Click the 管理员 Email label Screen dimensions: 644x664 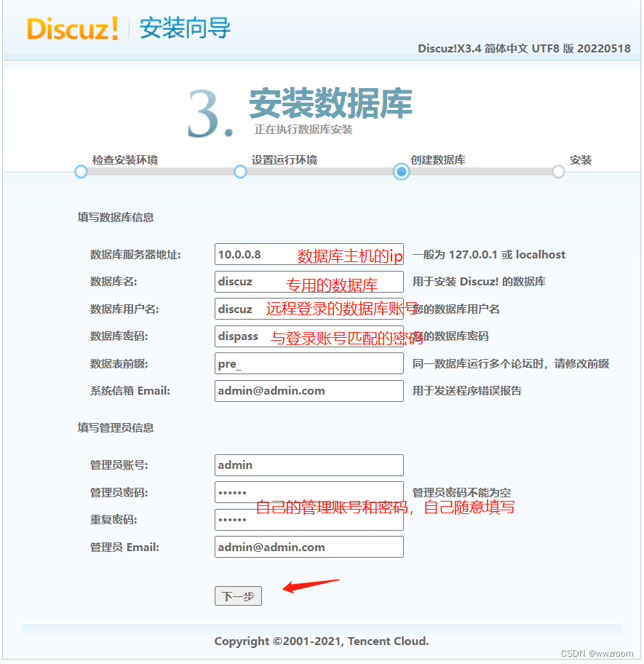click(x=125, y=547)
